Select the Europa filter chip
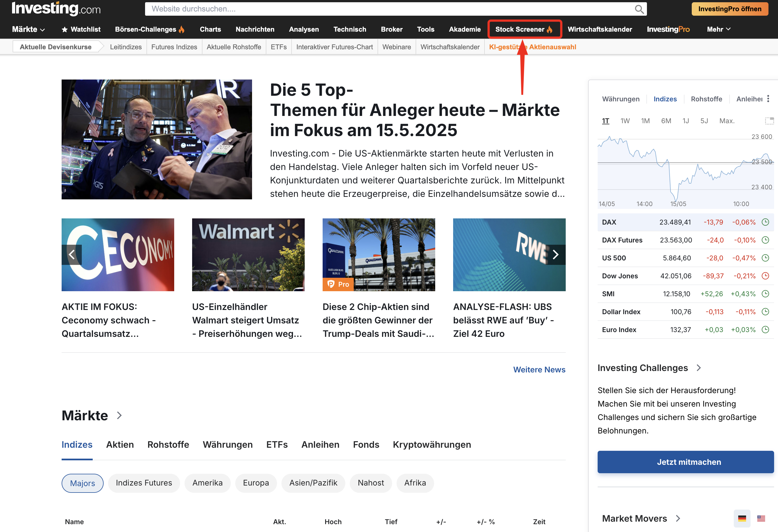 pos(256,483)
